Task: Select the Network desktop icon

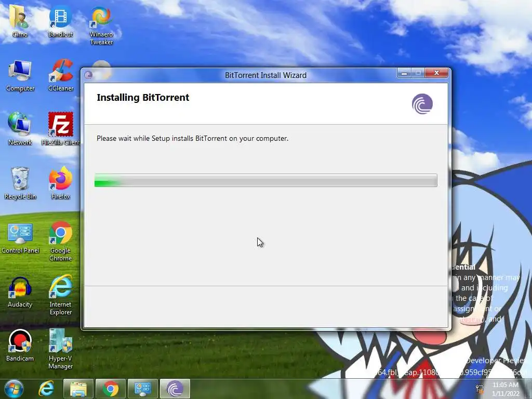Action: [x=20, y=129]
